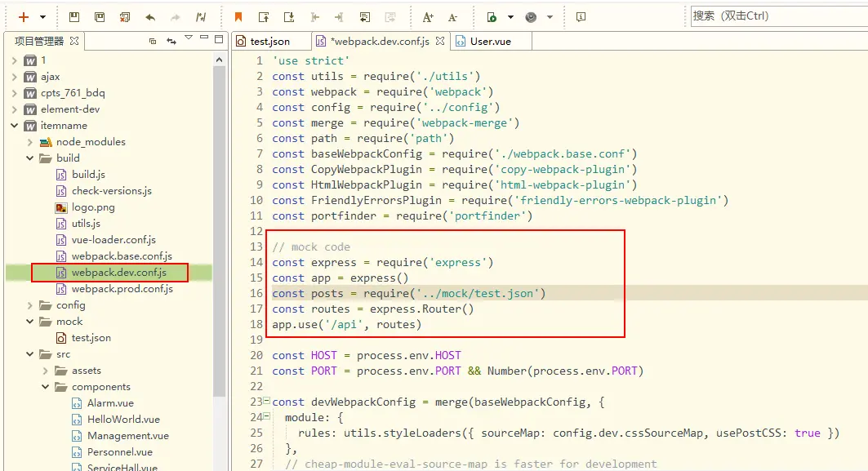
Task: Expand the node_modules folder
Action: tap(30, 142)
